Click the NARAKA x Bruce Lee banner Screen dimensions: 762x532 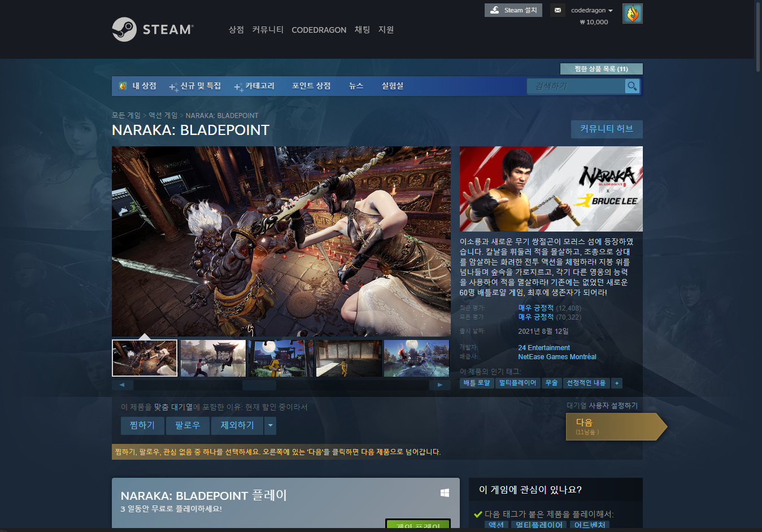pos(551,189)
